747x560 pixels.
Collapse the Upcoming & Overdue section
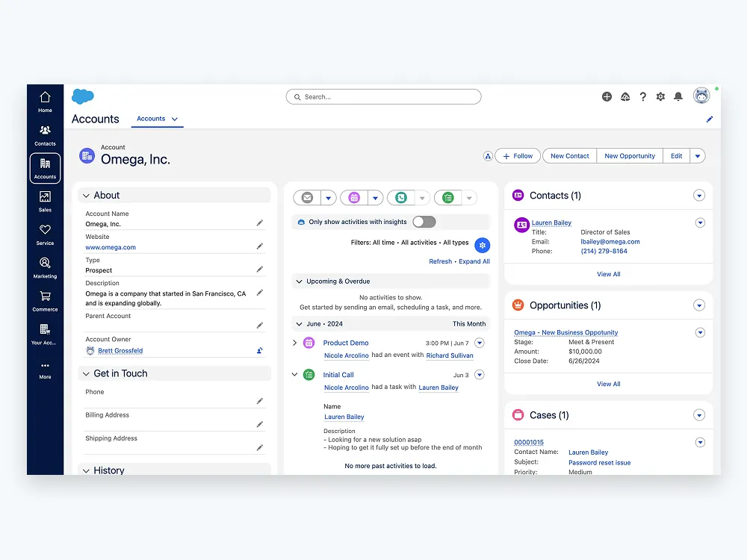[299, 281]
